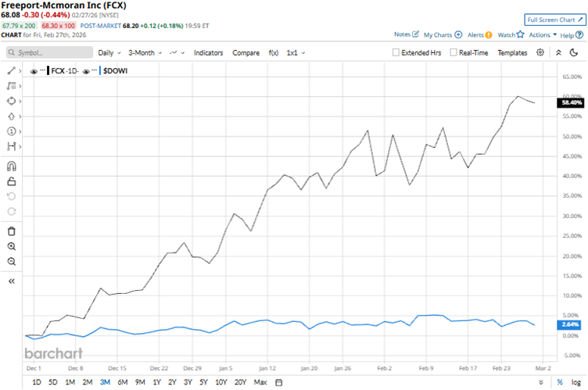Open chart settings gear icon
This screenshot has width=588, height=390.
click(x=540, y=52)
